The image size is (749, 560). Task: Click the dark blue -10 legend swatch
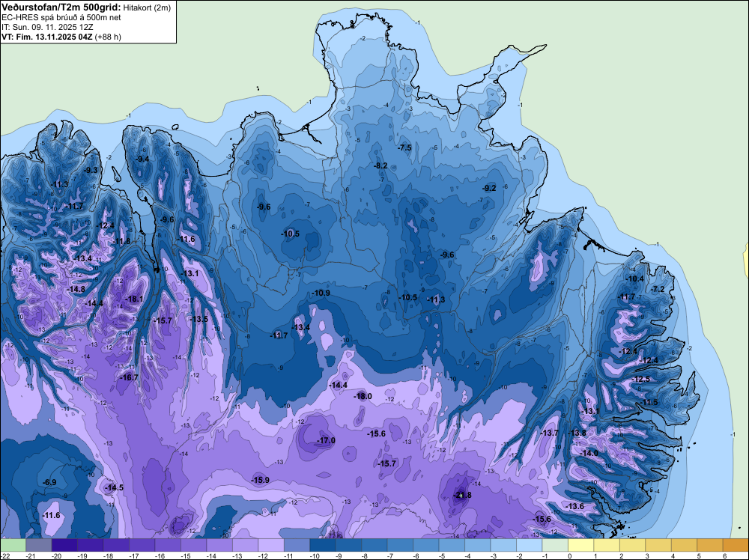pyautogui.click(x=322, y=545)
